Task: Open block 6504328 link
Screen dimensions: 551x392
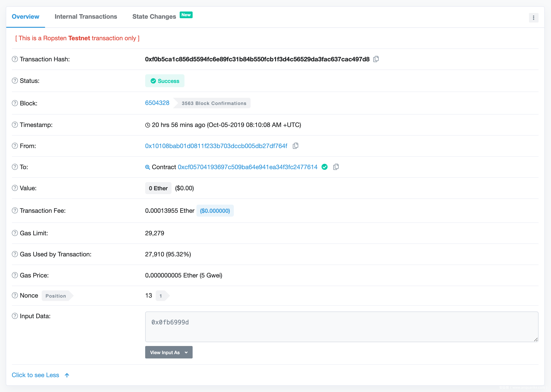Action: point(157,103)
